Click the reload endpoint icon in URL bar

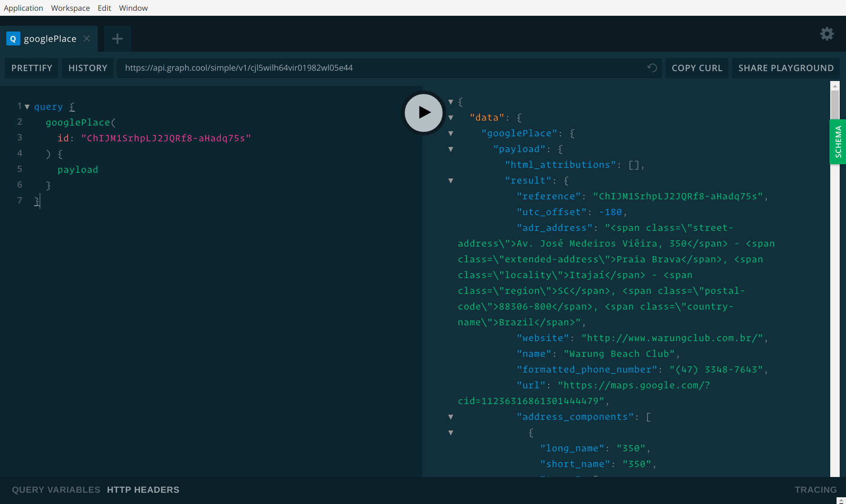click(652, 68)
